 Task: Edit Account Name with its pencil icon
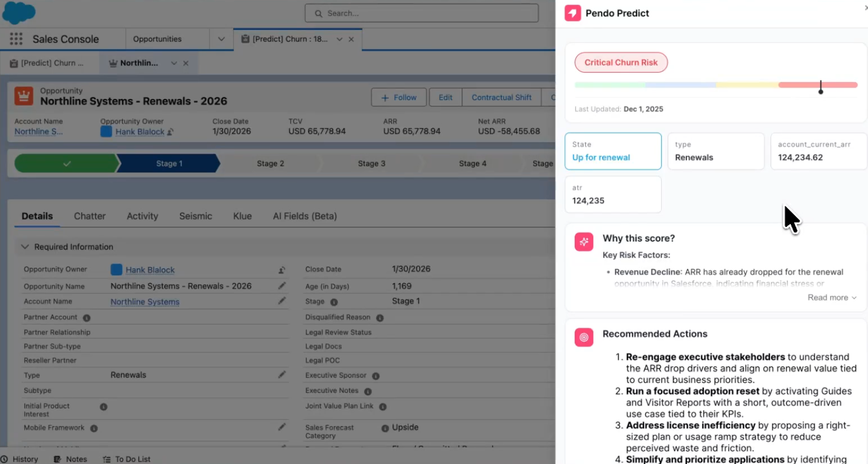coord(282,301)
